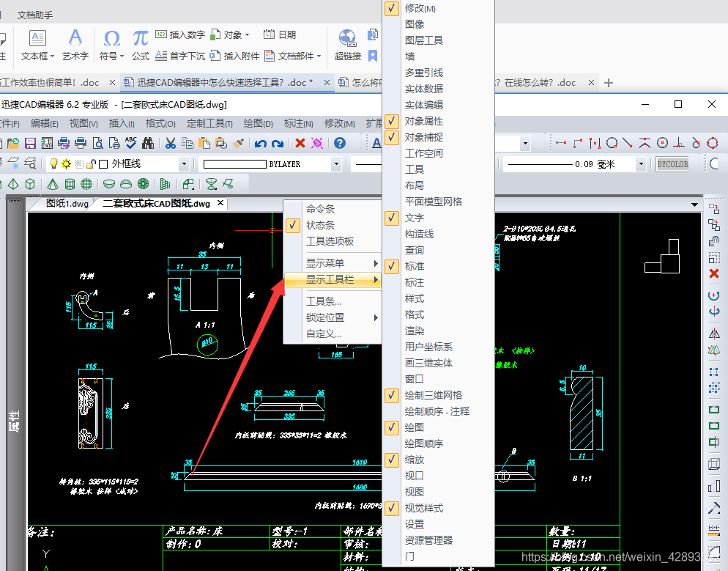This screenshot has height=571, width=728.
Task: Switch to the 图纸1.dwg tab
Action: [67, 204]
